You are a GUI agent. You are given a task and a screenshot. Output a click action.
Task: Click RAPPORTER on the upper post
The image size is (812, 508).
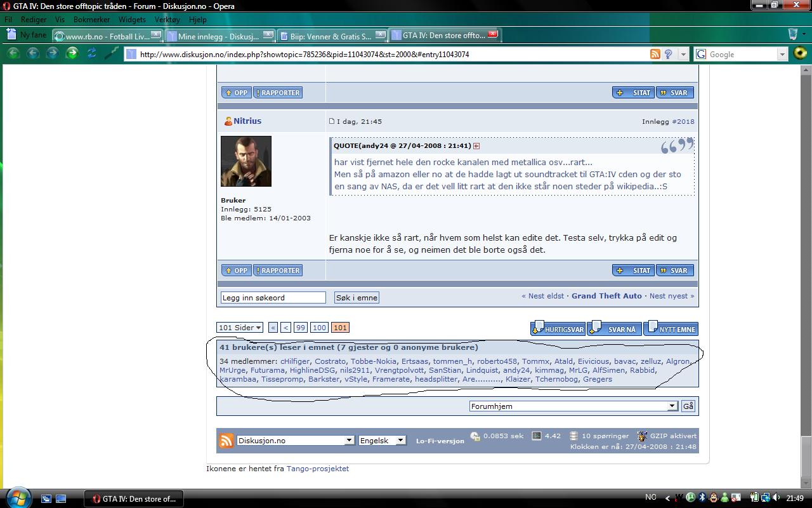coord(277,92)
